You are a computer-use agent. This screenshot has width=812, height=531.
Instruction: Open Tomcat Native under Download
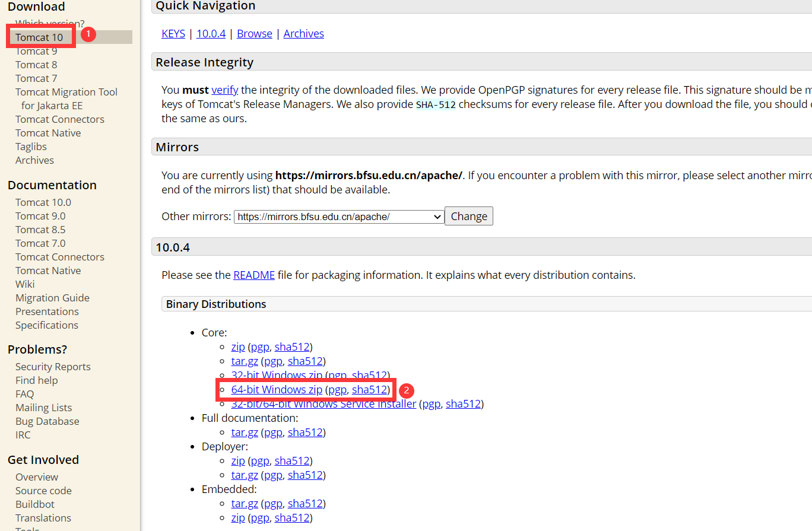[48, 133]
